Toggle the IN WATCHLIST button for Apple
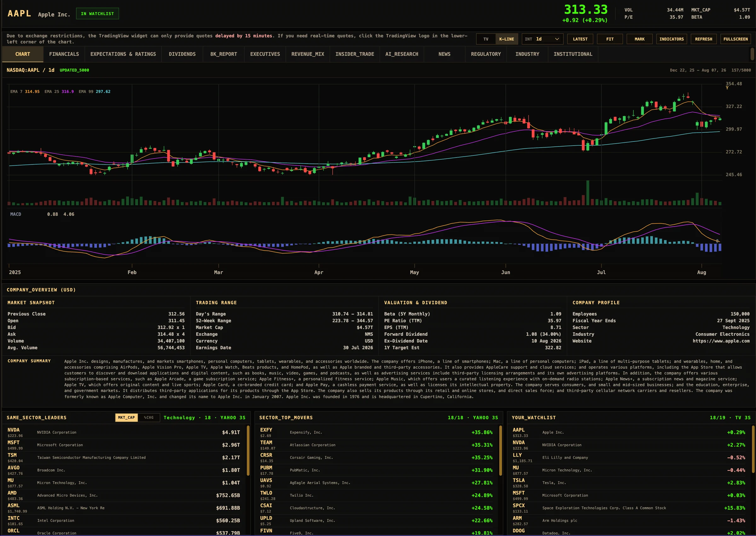The height and width of the screenshot is (536, 756). pyautogui.click(x=97, y=14)
